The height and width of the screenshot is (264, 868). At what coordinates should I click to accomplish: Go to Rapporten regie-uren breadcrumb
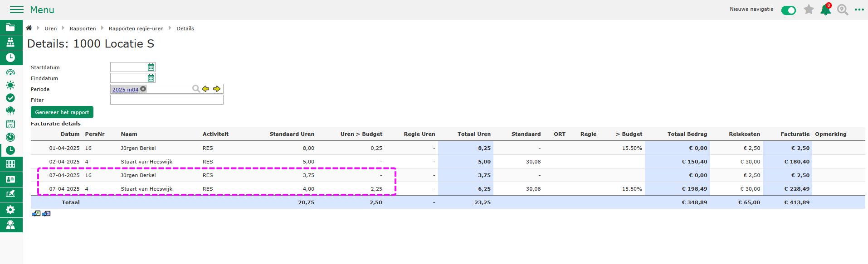coord(136,29)
